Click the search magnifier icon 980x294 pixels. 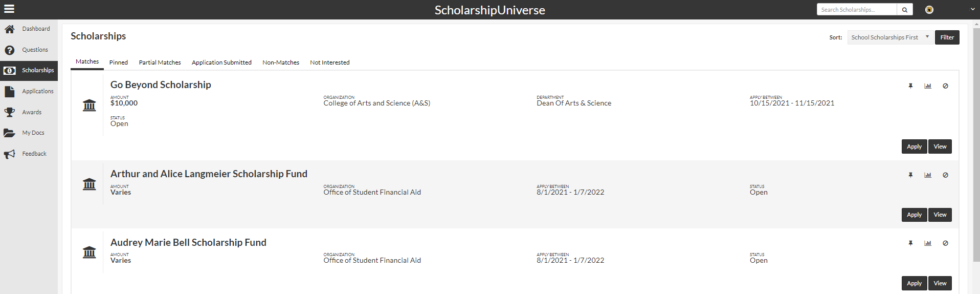tap(904, 10)
